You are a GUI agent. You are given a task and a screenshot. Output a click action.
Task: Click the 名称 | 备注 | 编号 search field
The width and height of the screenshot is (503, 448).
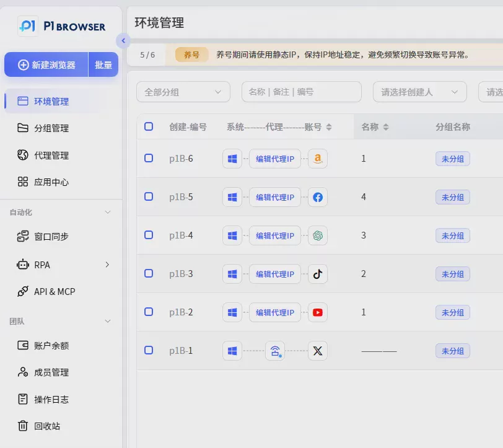pos(302,92)
